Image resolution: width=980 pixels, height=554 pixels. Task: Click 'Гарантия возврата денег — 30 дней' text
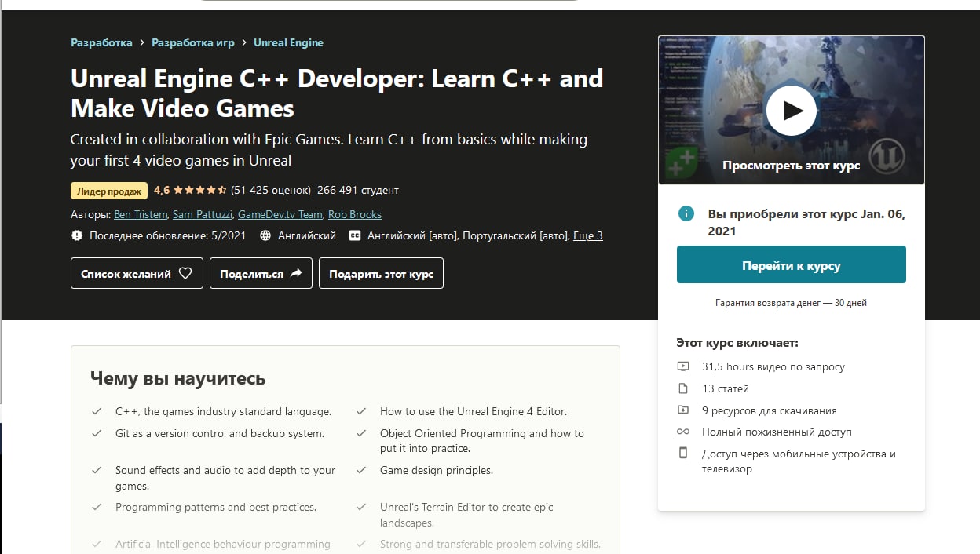[792, 303]
